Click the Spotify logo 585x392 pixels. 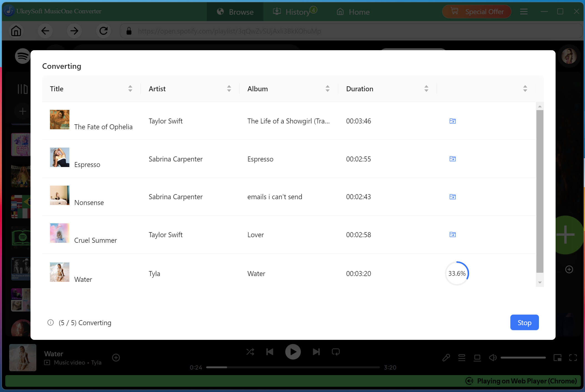click(22, 56)
